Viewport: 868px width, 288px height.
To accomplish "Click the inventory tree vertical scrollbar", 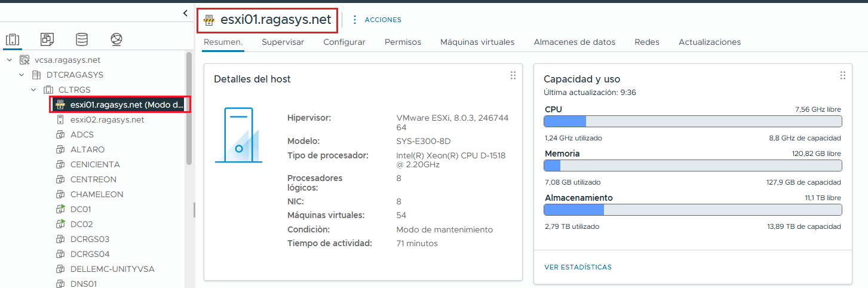I will tap(189, 108).
